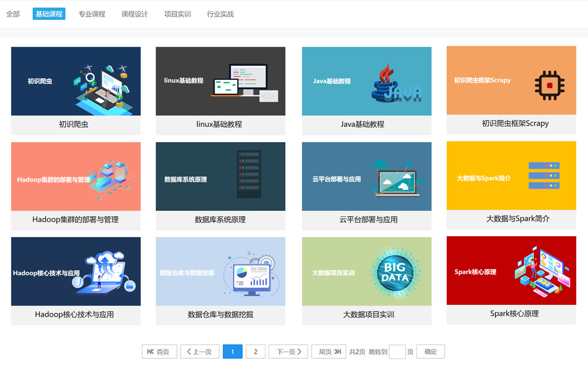588x373 pixels.
Task: Open the 课程设计 tab
Action: pyautogui.click(x=135, y=14)
